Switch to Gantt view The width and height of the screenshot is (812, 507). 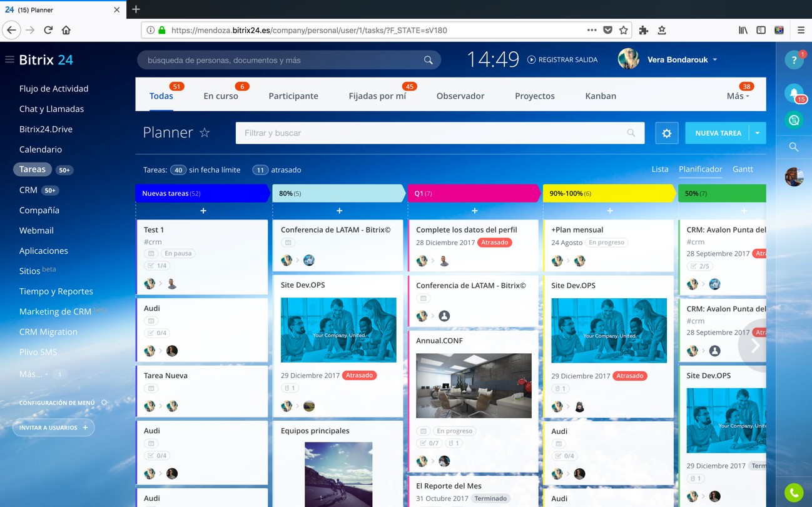point(743,169)
